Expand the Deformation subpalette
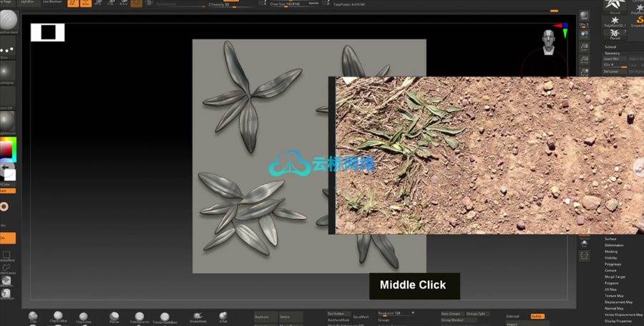This screenshot has height=326, width=644. [614, 246]
